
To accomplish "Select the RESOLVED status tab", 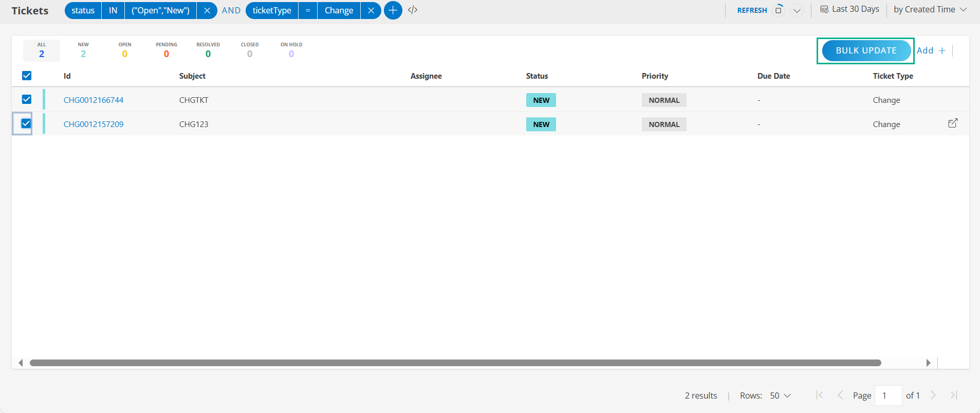I will click(x=208, y=50).
